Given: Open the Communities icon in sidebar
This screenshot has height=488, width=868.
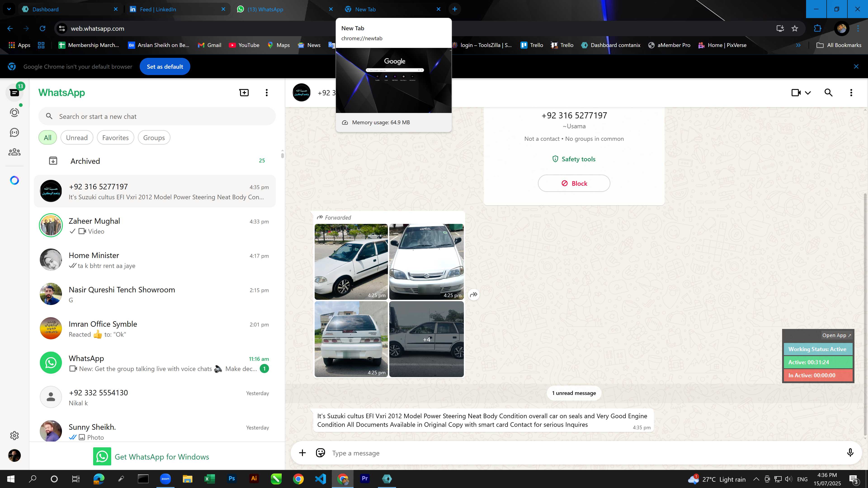Looking at the screenshot, I should [14, 152].
